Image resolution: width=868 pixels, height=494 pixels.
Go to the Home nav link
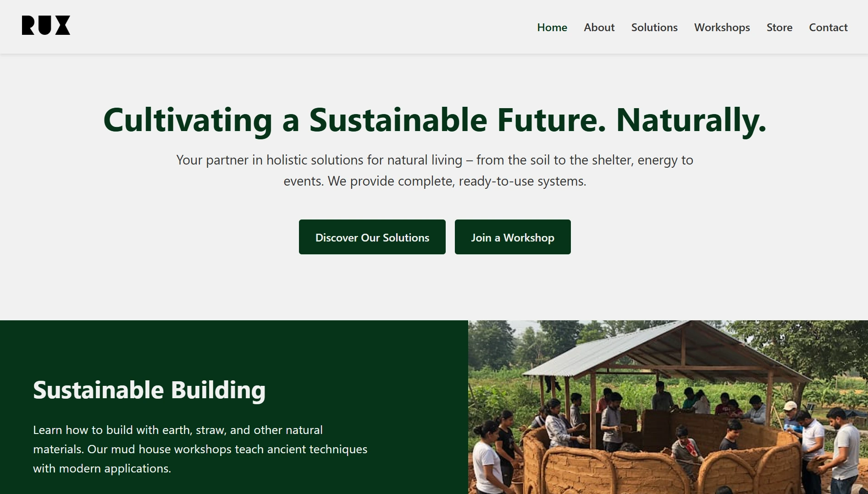[x=552, y=27]
